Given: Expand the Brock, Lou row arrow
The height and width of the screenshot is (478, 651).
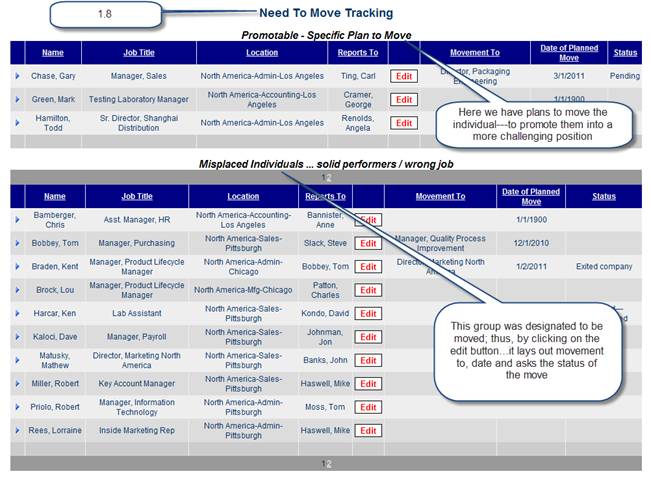Looking at the screenshot, I should tap(17, 290).
